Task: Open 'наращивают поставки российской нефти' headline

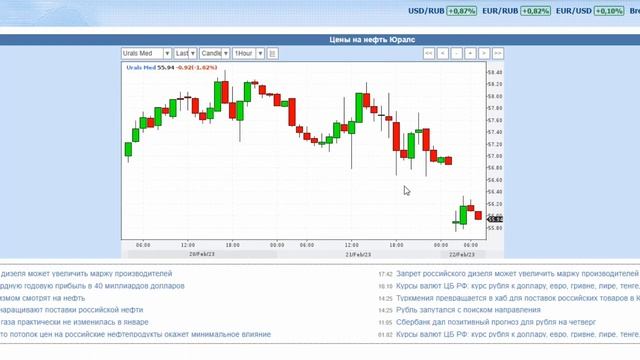Action: tap(72, 310)
